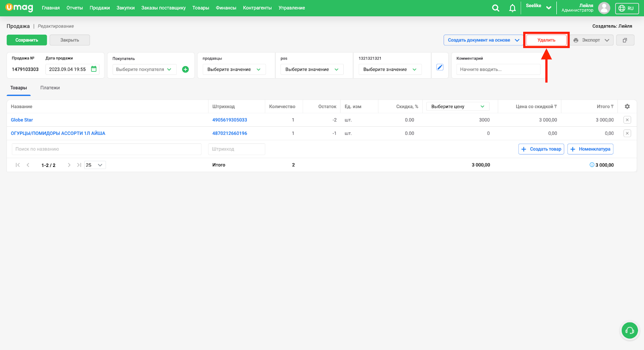This screenshot has height=350, width=644.
Task: Select the Товары tab below form
Action: click(19, 88)
